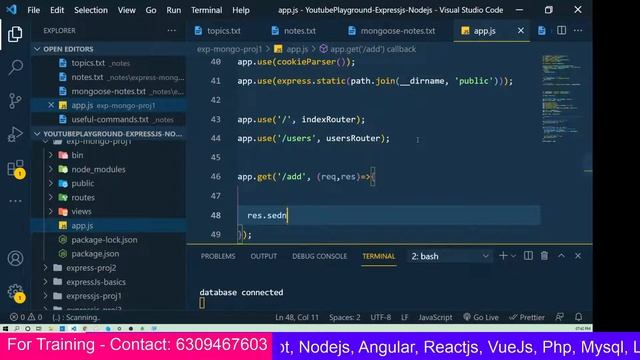This screenshot has height=360, width=640.
Task: Open Run and Debug view
Action: click(x=15, y=134)
